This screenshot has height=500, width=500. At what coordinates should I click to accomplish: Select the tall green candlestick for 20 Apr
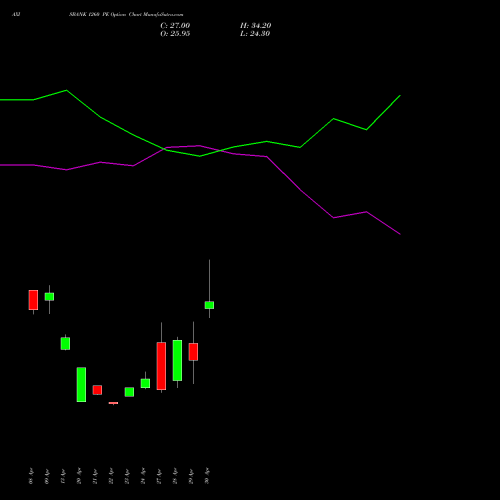[x=81, y=385]
